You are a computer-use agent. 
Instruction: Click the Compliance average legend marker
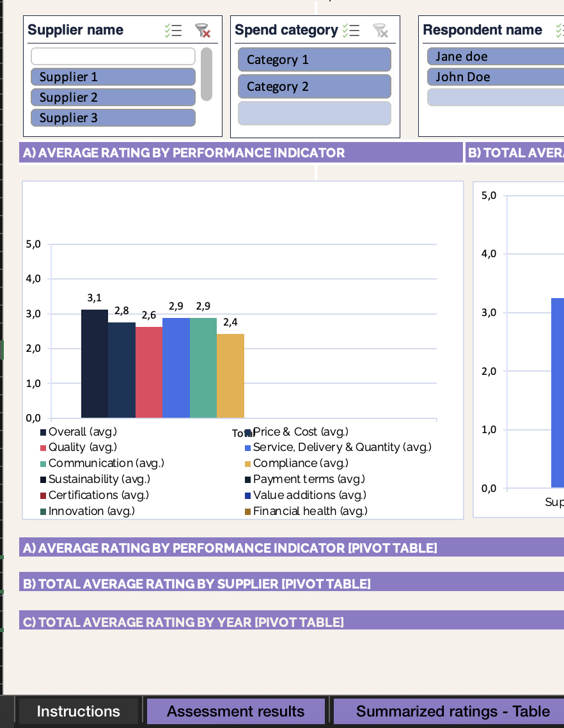tap(248, 463)
